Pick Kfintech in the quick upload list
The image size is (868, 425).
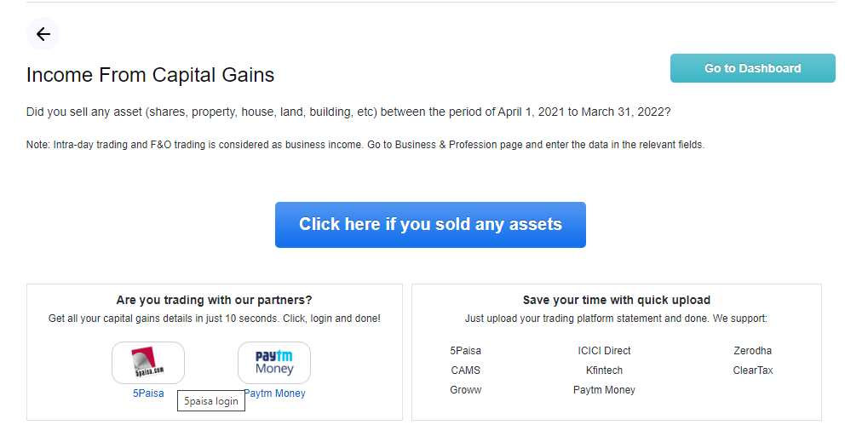point(604,370)
